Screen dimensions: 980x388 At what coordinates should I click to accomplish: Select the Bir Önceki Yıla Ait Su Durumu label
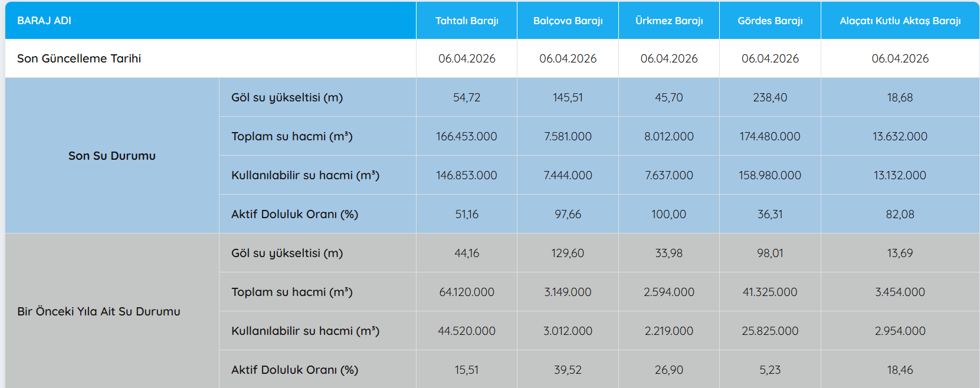pyautogui.click(x=99, y=311)
